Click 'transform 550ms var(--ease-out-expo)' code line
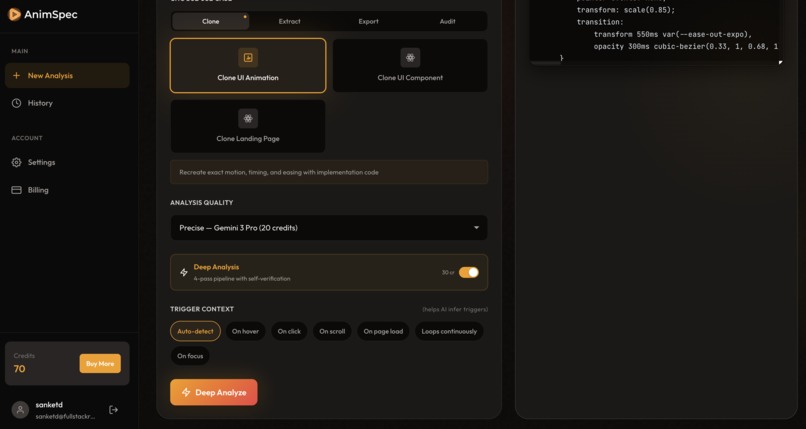This screenshot has height=429, width=806. tap(673, 34)
